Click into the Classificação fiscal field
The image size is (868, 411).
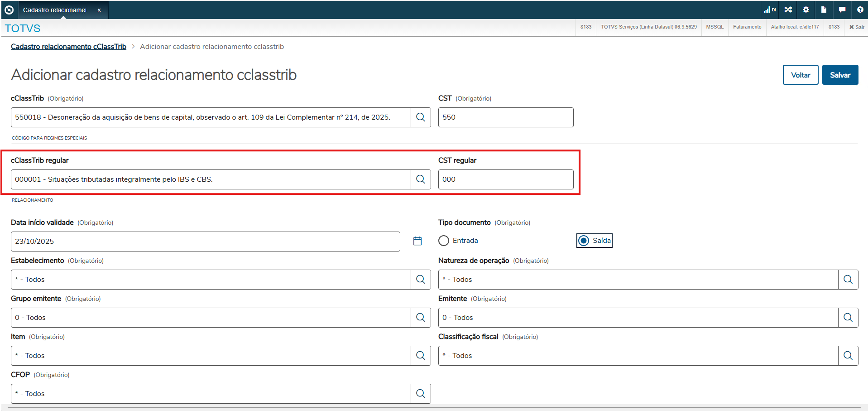638,356
